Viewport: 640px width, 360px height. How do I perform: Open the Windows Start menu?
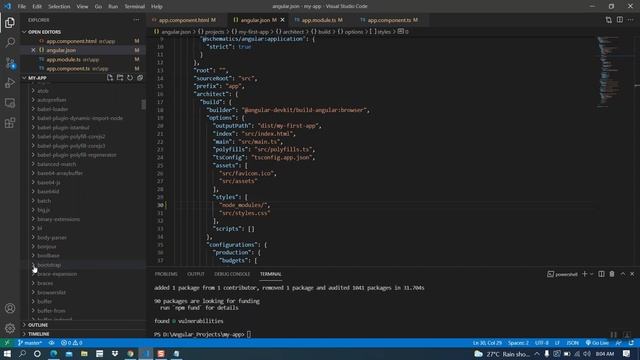coord(7,353)
